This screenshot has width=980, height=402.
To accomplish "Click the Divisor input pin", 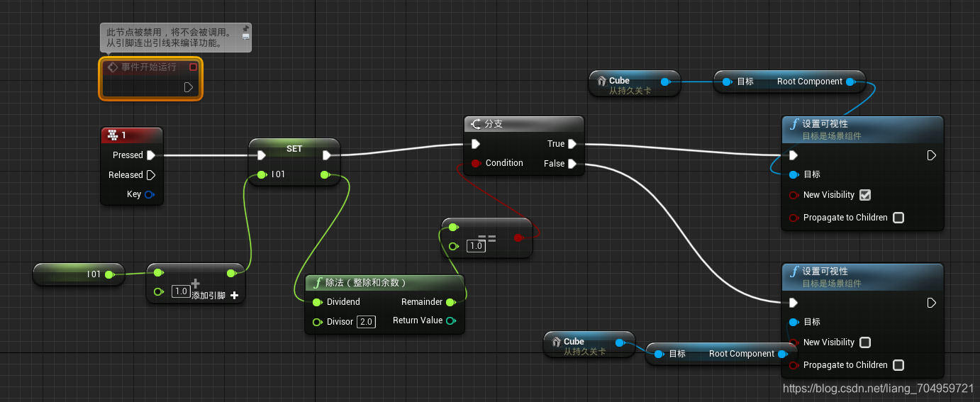I will click(317, 322).
